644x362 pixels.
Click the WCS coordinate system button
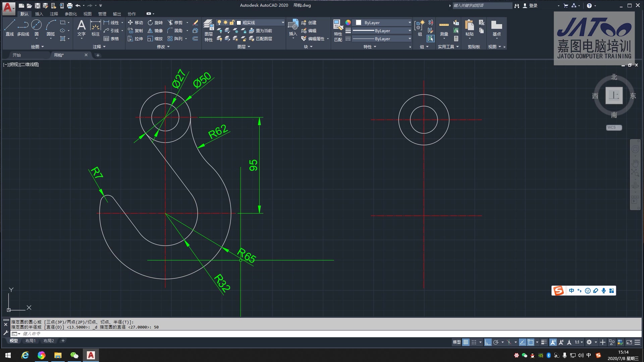613,127
